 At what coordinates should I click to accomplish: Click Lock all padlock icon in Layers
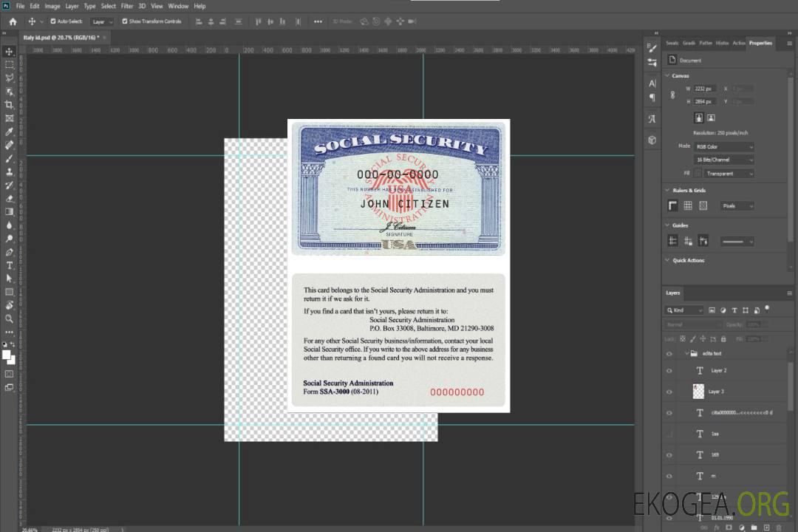(x=723, y=339)
